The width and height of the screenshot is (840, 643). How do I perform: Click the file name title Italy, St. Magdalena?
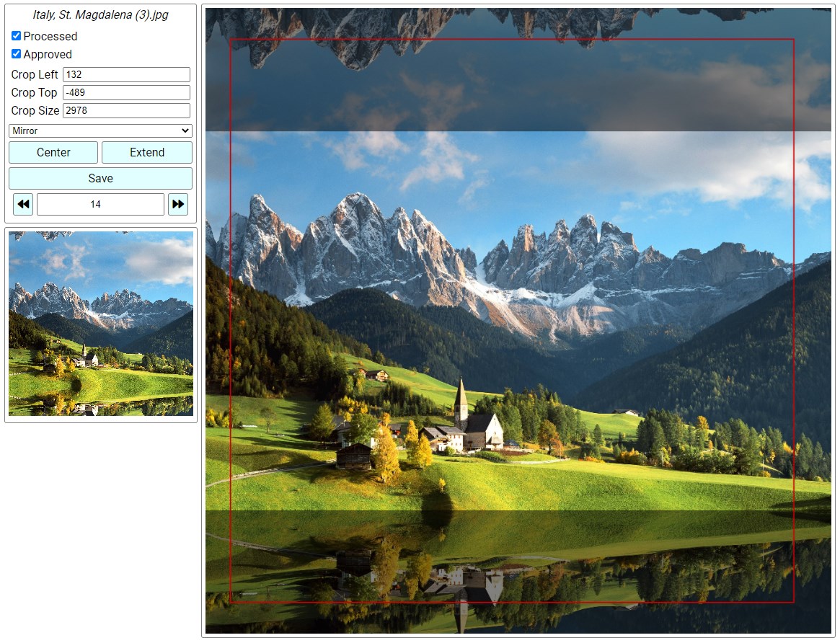100,14
